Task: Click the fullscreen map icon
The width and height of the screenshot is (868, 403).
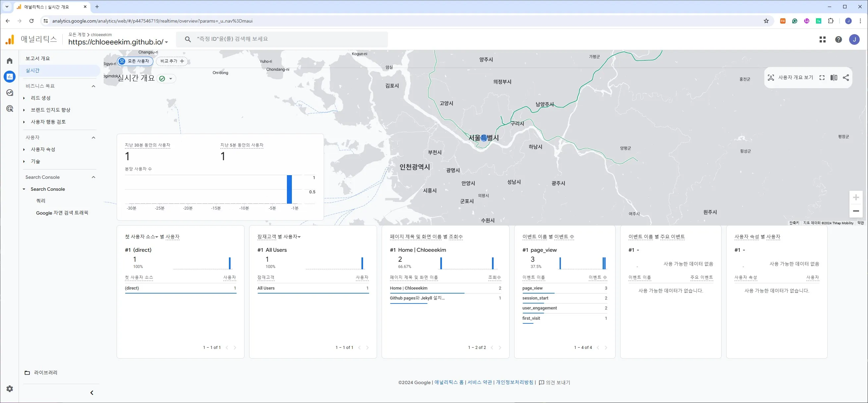Action: click(x=822, y=78)
